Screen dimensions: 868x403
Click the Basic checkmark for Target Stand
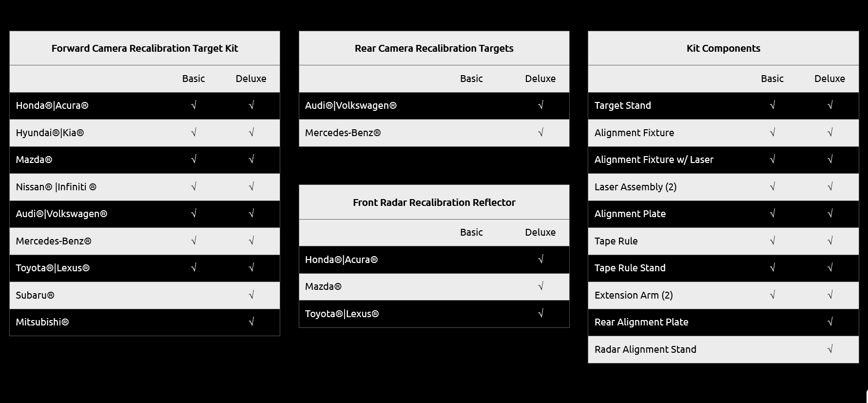pos(772,105)
